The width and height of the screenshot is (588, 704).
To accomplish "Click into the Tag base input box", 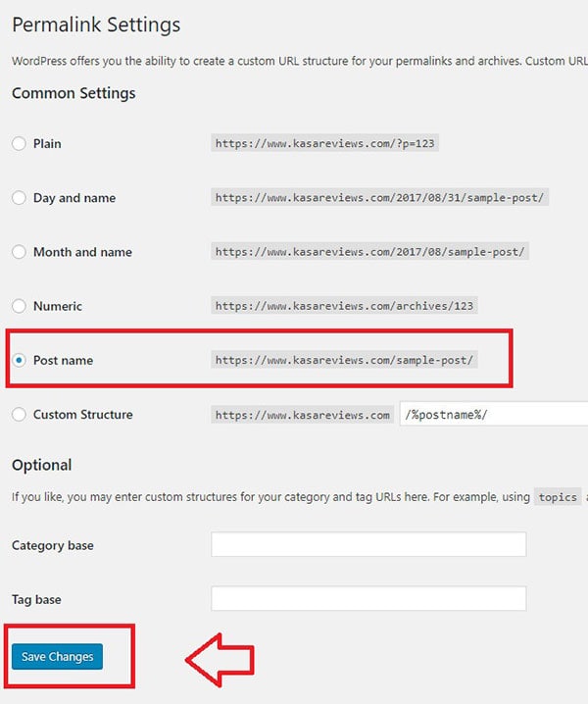I will tap(368, 598).
